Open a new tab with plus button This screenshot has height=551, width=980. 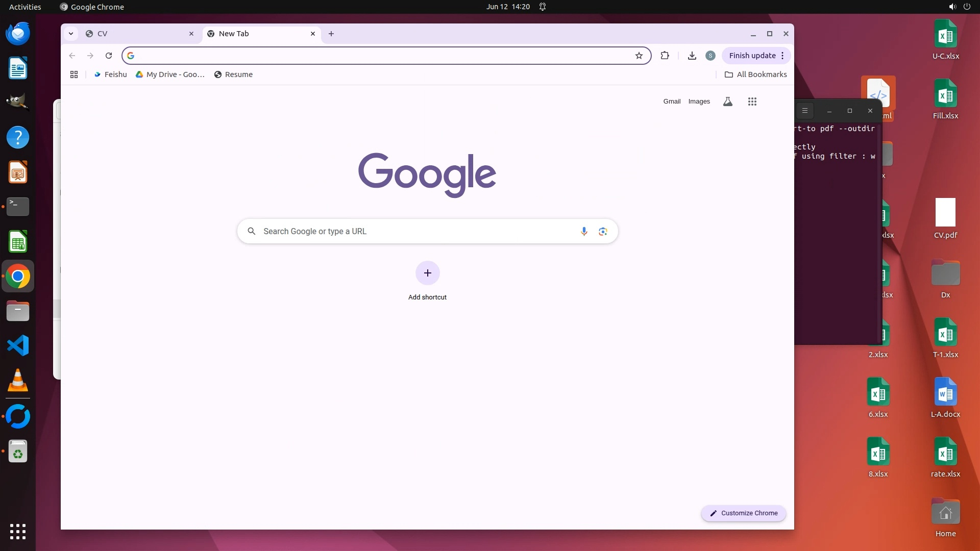click(331, 34)
